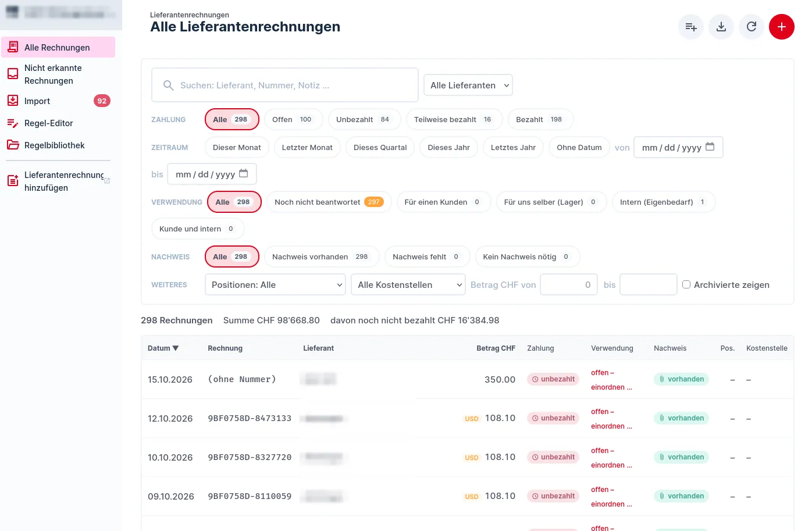This screenshot has height=531, width=812.
Task: Filter by 'Dieses Jahr' period
Action: pos(448,147)
